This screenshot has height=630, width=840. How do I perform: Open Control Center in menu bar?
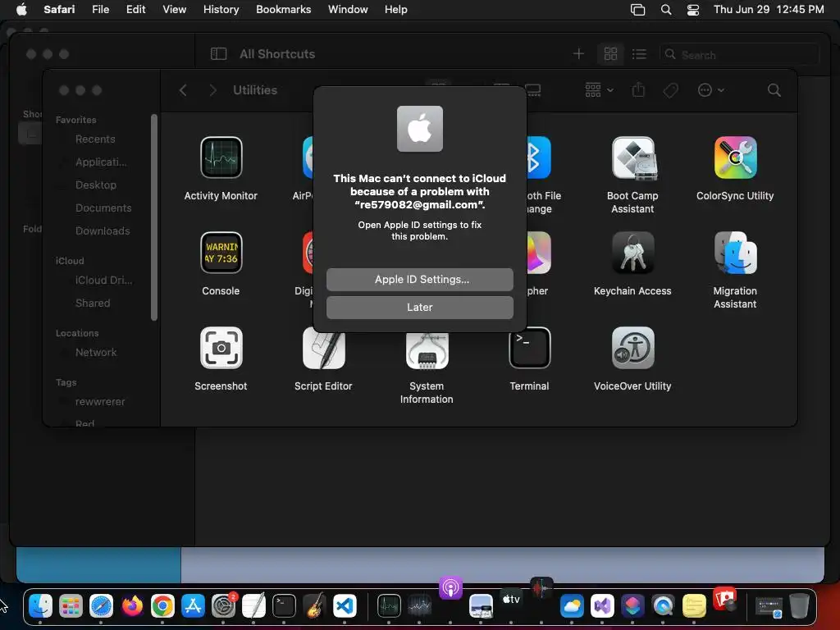(692, 10)
